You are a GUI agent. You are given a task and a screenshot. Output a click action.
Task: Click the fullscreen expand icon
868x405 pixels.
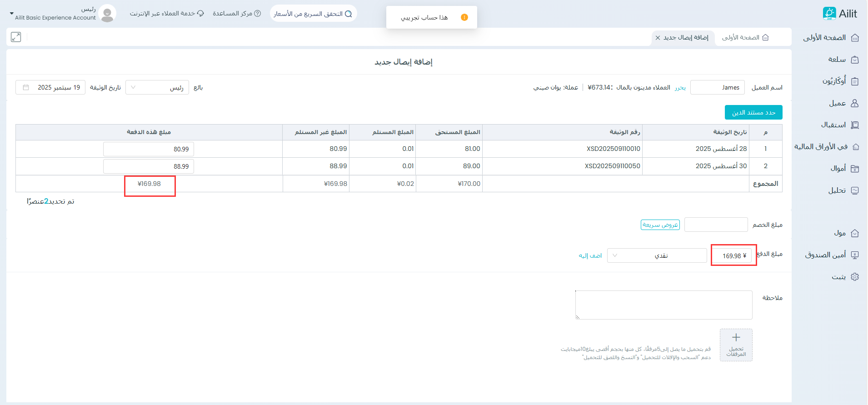[x=16, y=37]
